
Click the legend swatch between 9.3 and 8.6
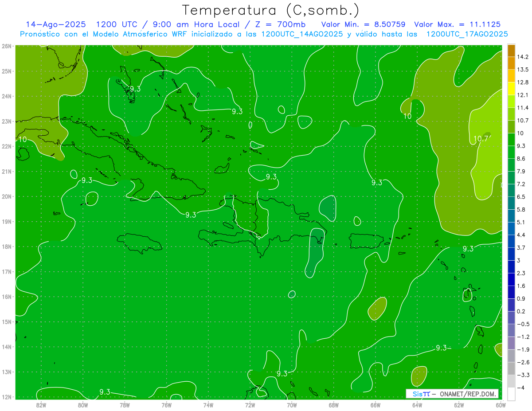point(512,152)
